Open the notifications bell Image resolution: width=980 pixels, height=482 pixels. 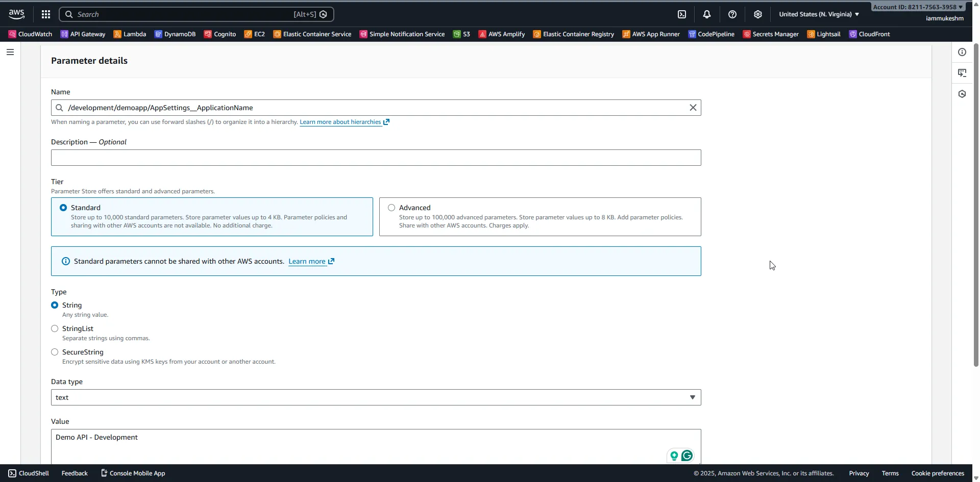click(707, 14)
